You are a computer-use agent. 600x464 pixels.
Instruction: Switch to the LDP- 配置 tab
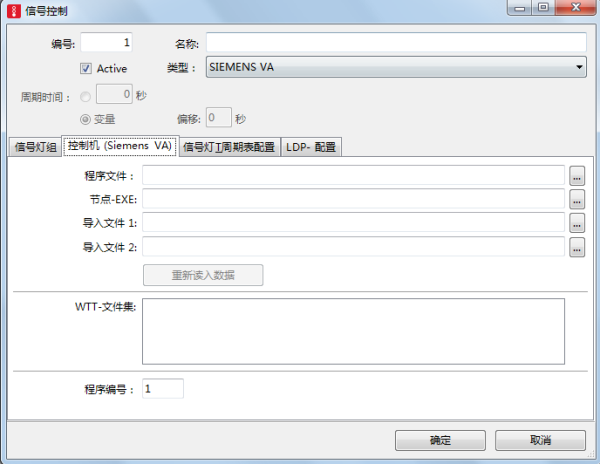[311, 147]
